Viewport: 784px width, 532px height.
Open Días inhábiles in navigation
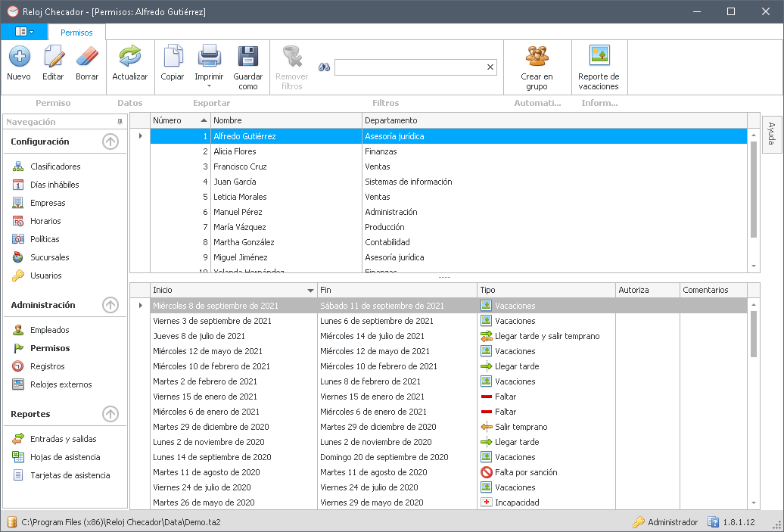click(x=54, y=185)
